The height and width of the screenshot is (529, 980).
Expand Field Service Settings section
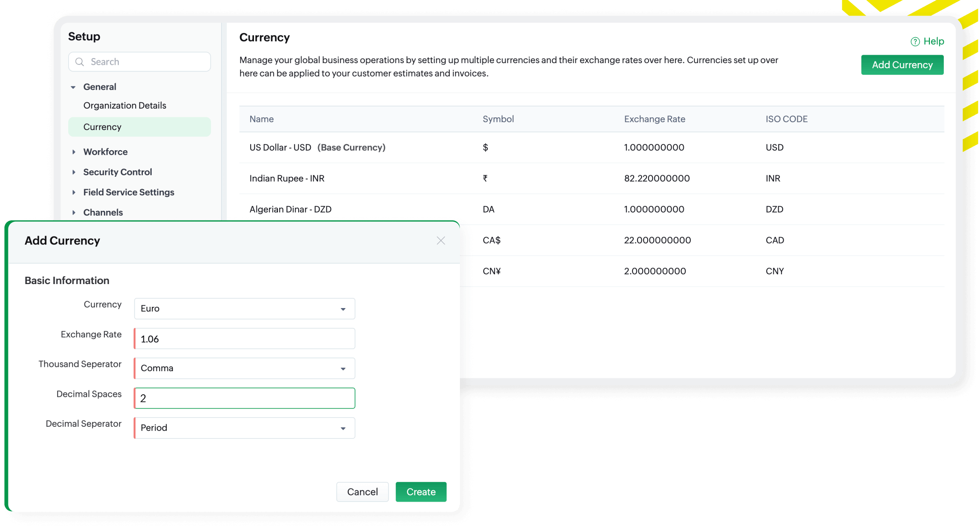[74, 192]
